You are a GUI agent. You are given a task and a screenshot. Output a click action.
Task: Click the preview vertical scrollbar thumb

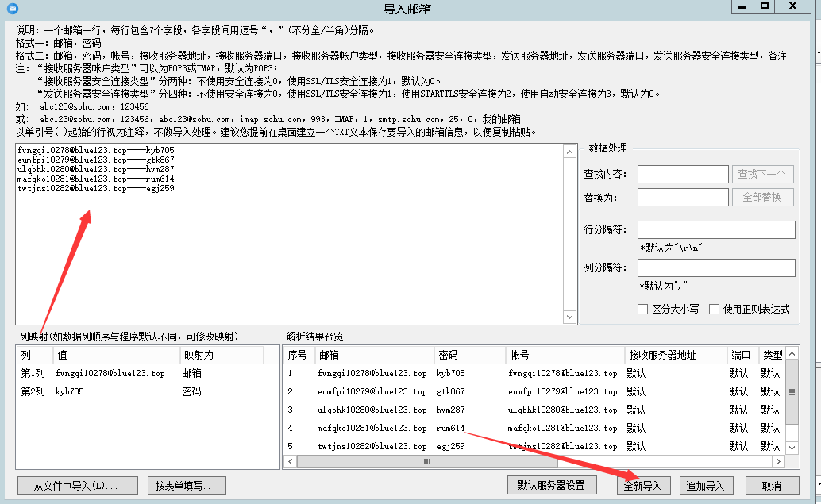pyautogui.click(x=792, y=392)
